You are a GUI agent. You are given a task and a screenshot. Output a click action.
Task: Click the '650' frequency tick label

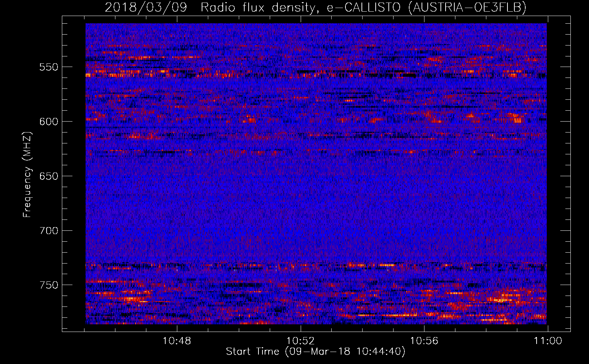49,177
